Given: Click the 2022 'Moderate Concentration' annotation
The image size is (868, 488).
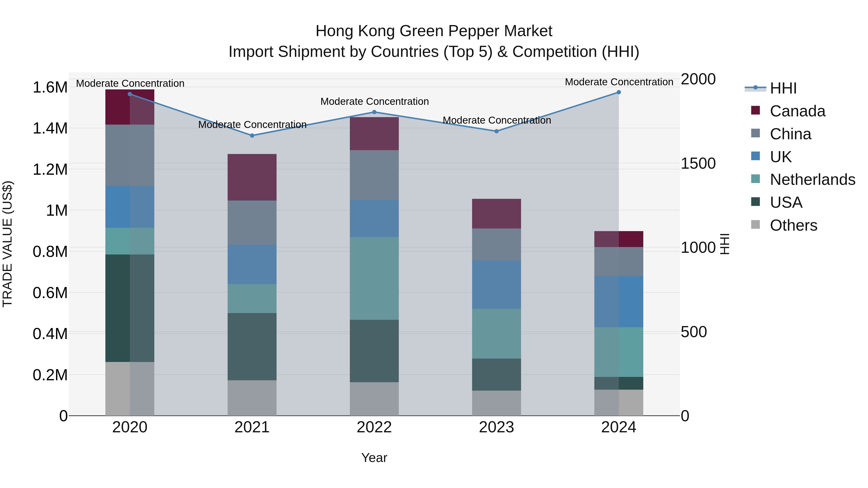Looking at the screenshot, I should tap(374, 101).
